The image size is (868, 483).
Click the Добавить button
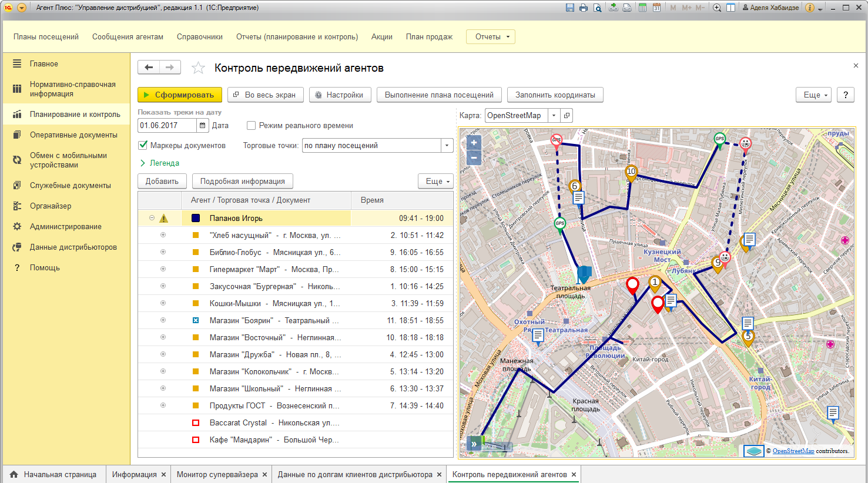(162, 181)
